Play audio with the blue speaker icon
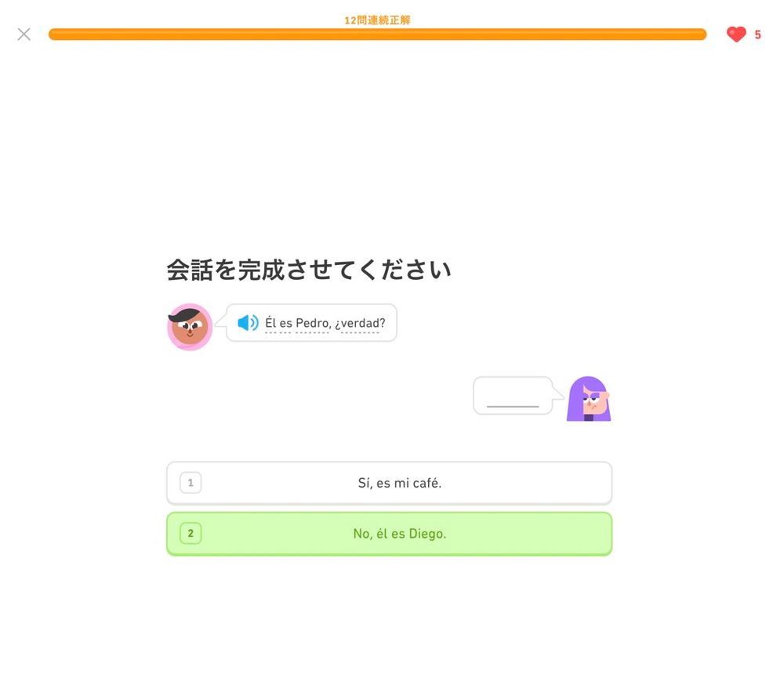784x693 pixels. 248,323
